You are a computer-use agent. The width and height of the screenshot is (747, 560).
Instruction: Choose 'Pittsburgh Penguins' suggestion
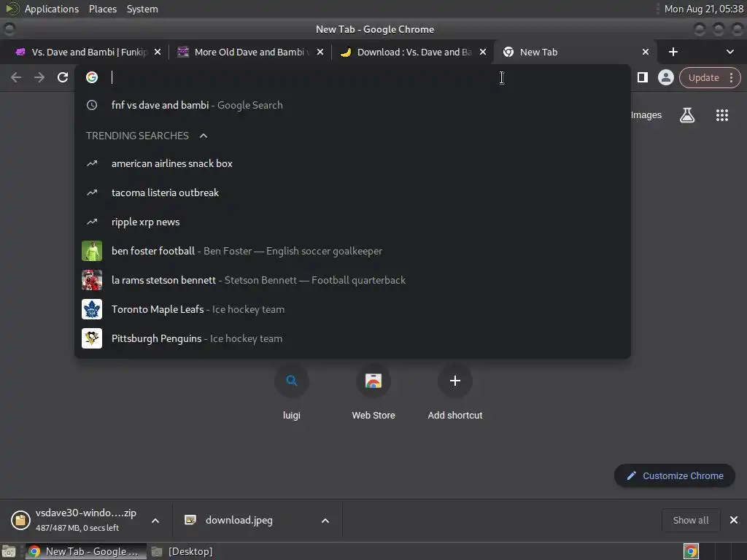click(352, 338)
